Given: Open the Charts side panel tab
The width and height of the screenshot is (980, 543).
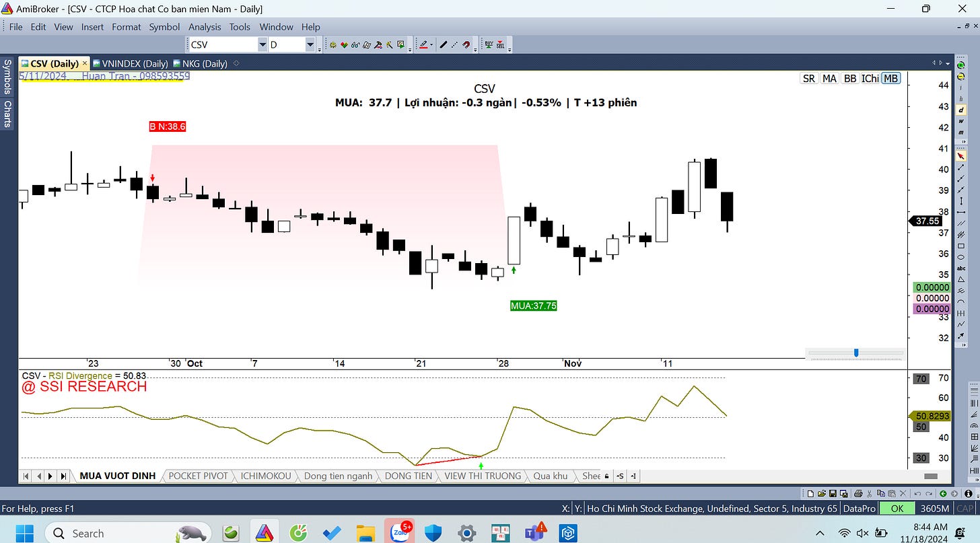Looking at the screenshot, I should point(7,114).
